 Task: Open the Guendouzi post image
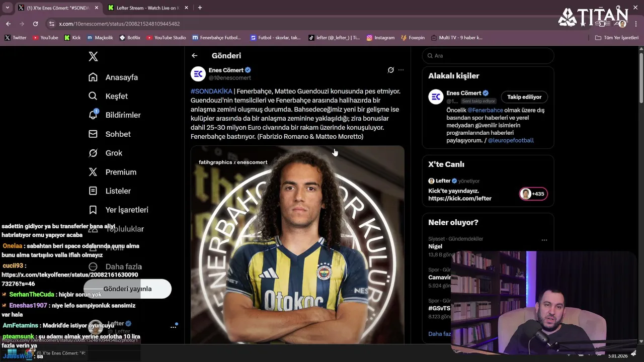coord(297,245)
